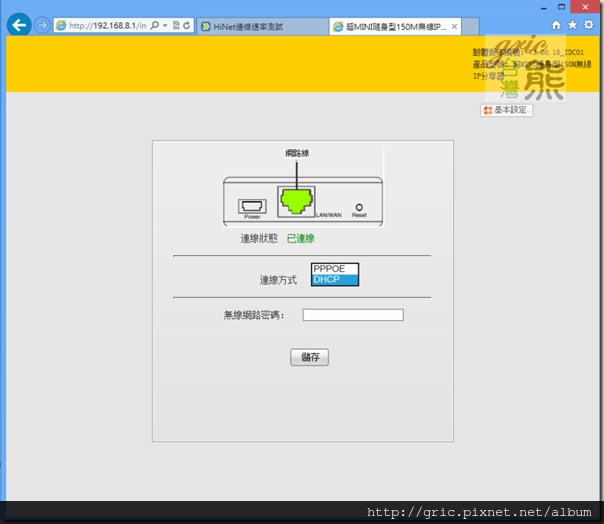Image resolution: width=604 pixels, height=524 pixels.
Task: Click the green LAN/WAN port icon
Action: pos(296,201)
